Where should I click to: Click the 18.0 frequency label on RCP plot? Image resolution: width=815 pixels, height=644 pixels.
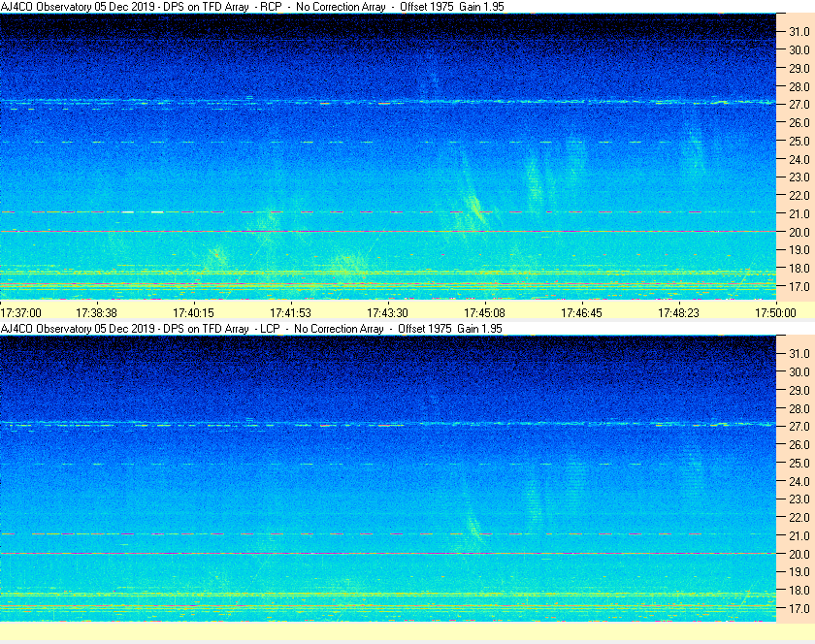point(799,269)
